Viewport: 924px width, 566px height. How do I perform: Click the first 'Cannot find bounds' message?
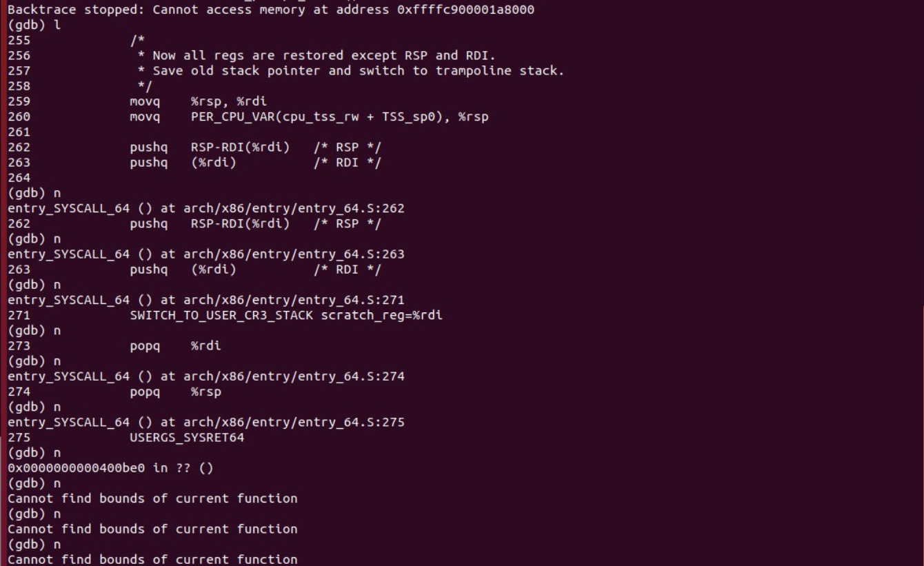pos(152,498)
